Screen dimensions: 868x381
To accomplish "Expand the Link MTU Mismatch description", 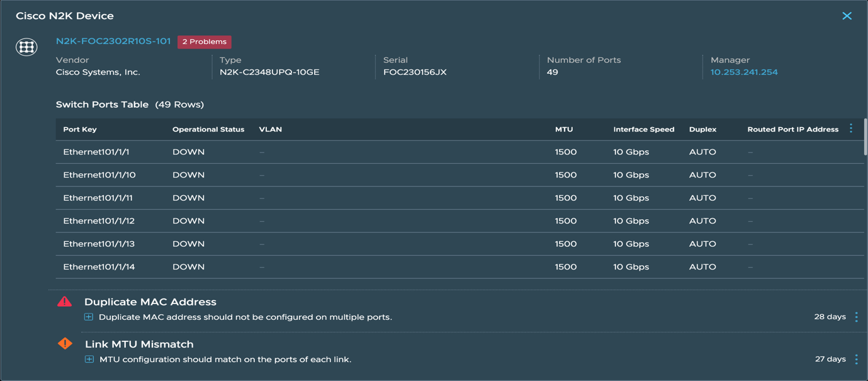I will point(89,359).
